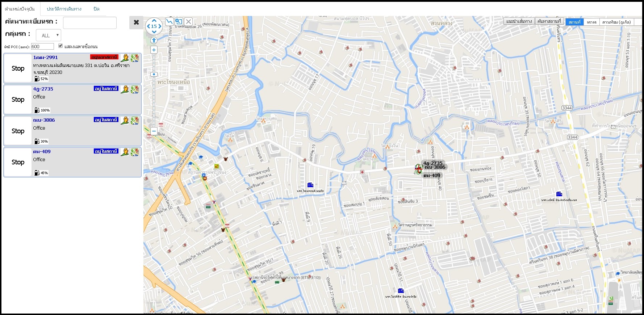
Task: Pan the map right with arrow control
Action: 160,26
